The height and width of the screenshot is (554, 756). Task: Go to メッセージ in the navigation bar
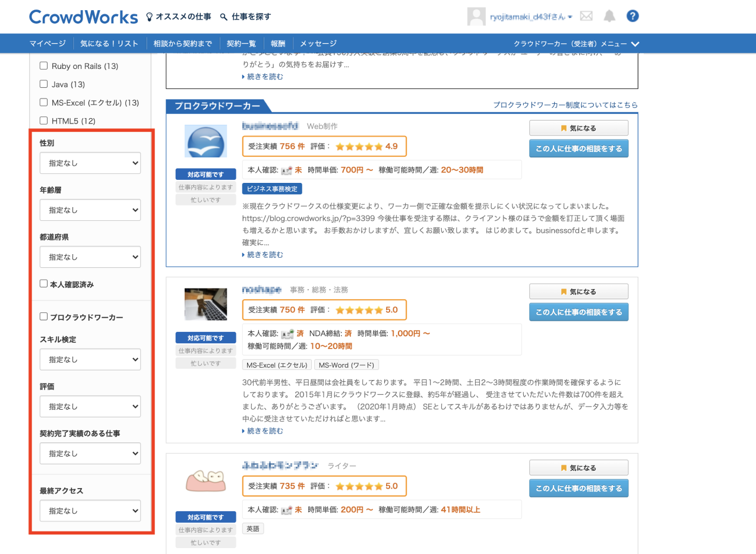point(318,43)
